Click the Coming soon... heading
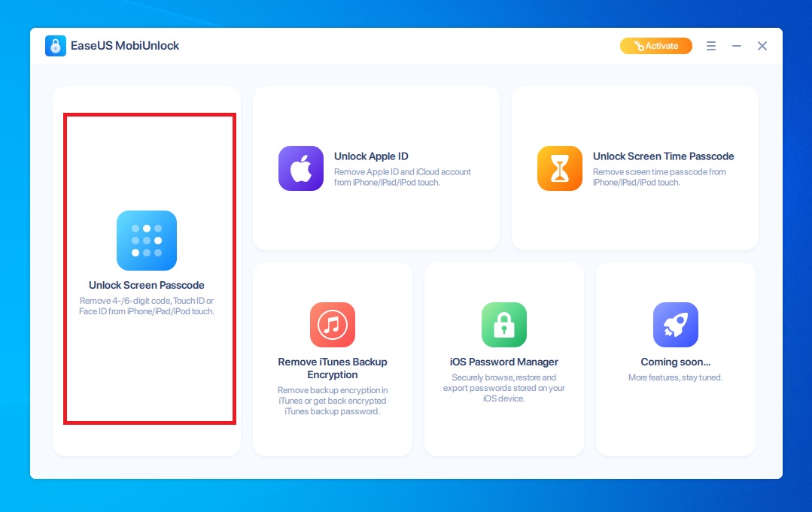The image size is (812, 512). point(676,362)
